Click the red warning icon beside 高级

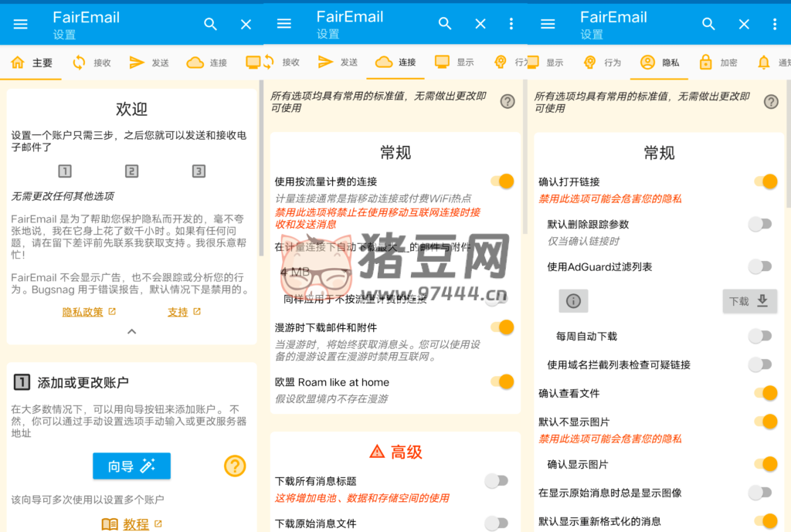(377, 452)
